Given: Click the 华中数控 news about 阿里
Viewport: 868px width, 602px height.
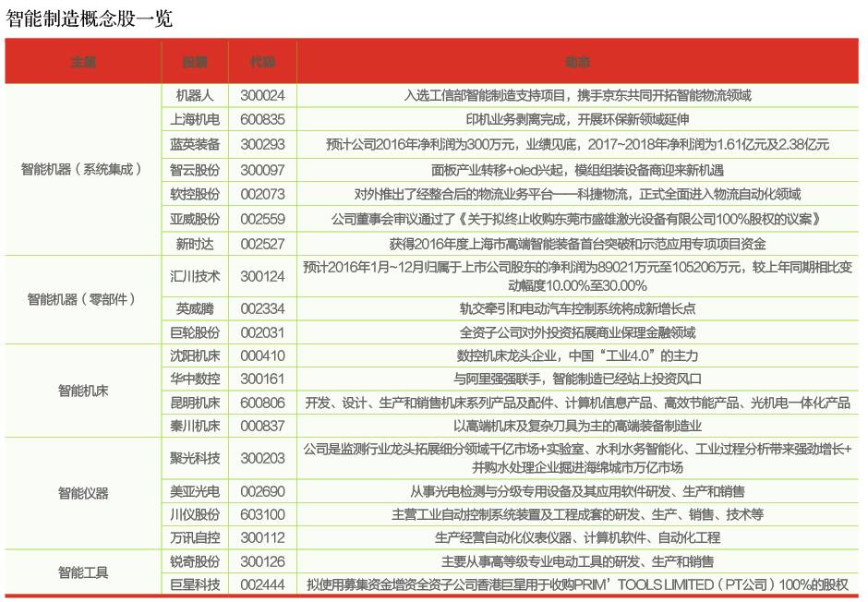Looking at the screenshot, I should (578, 379).
